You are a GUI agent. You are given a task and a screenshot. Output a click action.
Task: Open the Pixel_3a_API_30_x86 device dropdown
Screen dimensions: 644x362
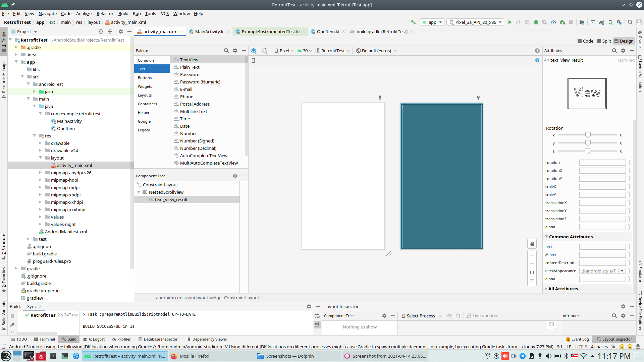pyautogui.click(x=476, y=22)
